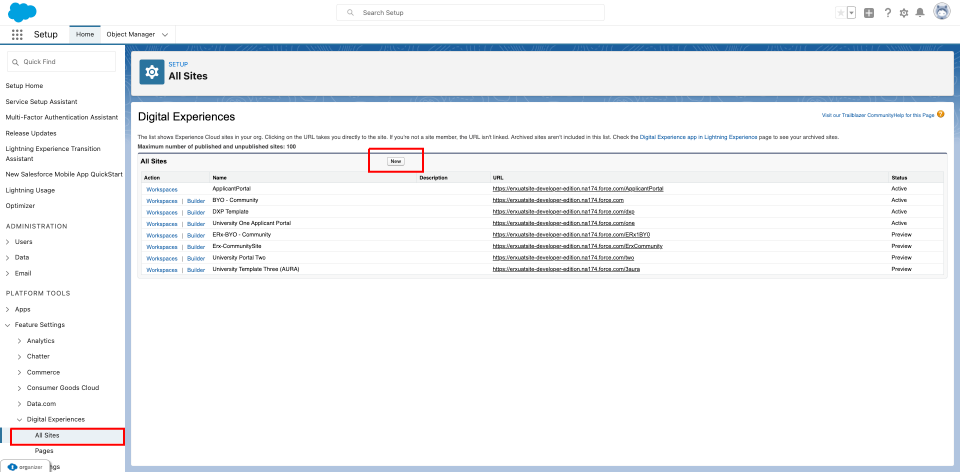Expand the Chatter settings node

[19, 356]
